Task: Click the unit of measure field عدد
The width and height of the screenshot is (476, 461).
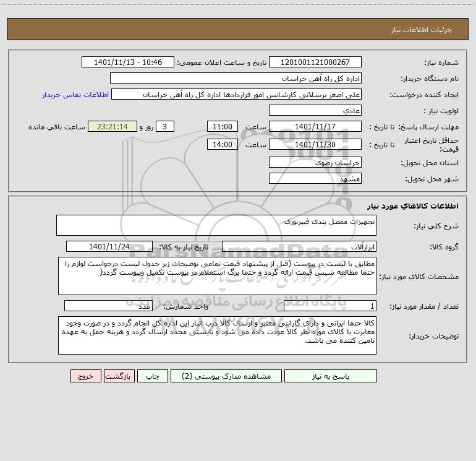Action: [x=108, y=306]
